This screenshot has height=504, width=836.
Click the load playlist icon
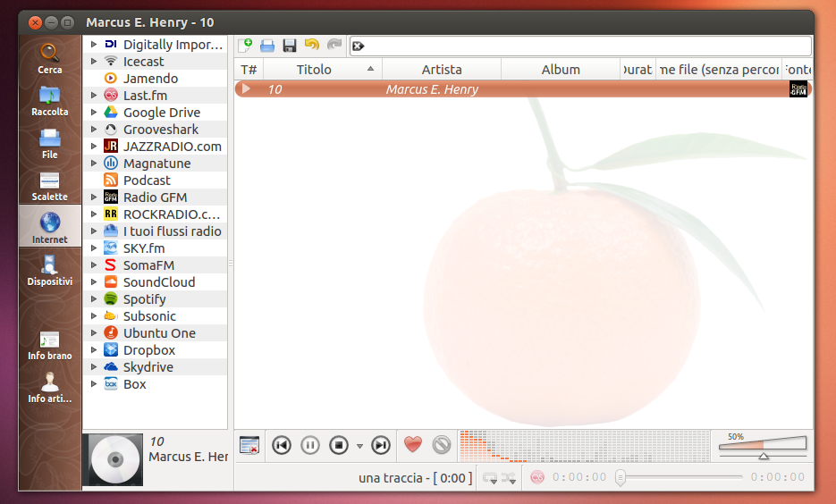coord(267,46)
